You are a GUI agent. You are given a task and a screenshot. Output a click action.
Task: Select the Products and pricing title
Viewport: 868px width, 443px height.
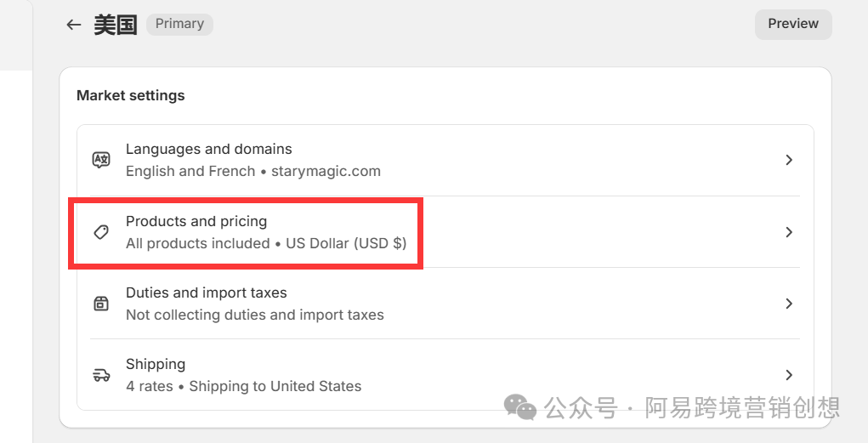196,221
